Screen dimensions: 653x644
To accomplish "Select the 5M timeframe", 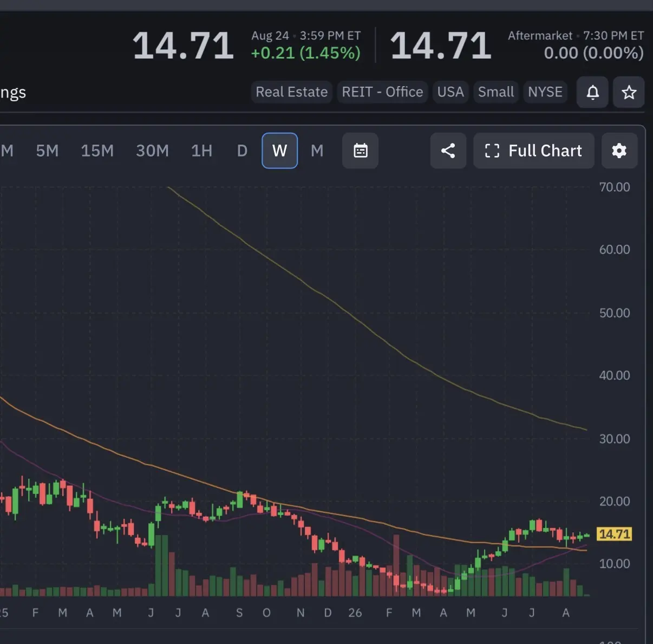I will [47, 151].
